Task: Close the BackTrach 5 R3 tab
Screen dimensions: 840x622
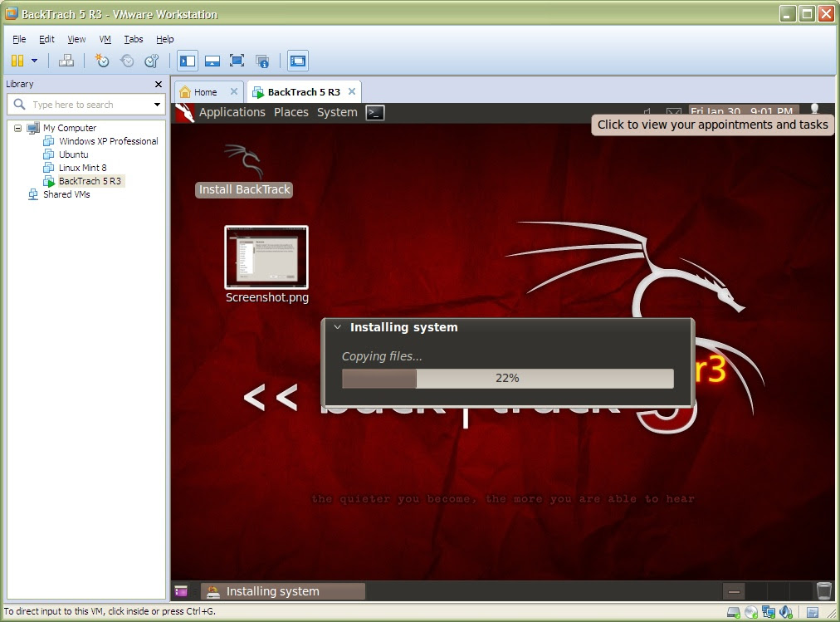Action: pyautogui.click(x=351, y=91)
